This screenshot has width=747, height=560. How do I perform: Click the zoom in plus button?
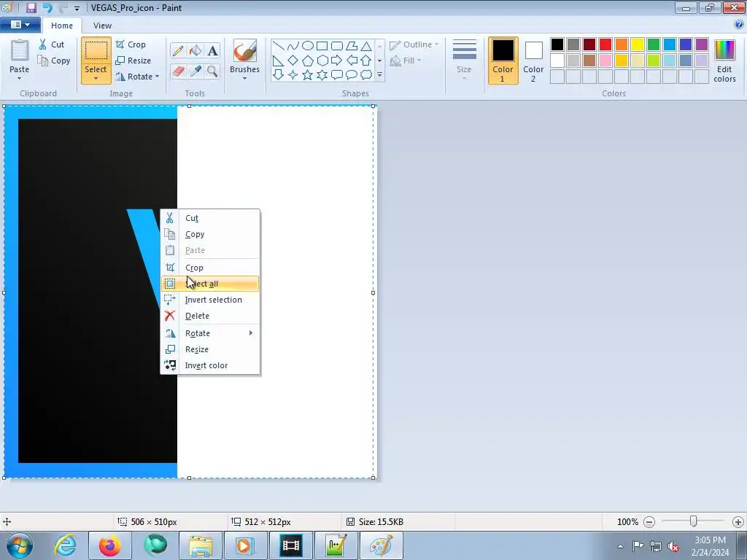pos(738,522)
